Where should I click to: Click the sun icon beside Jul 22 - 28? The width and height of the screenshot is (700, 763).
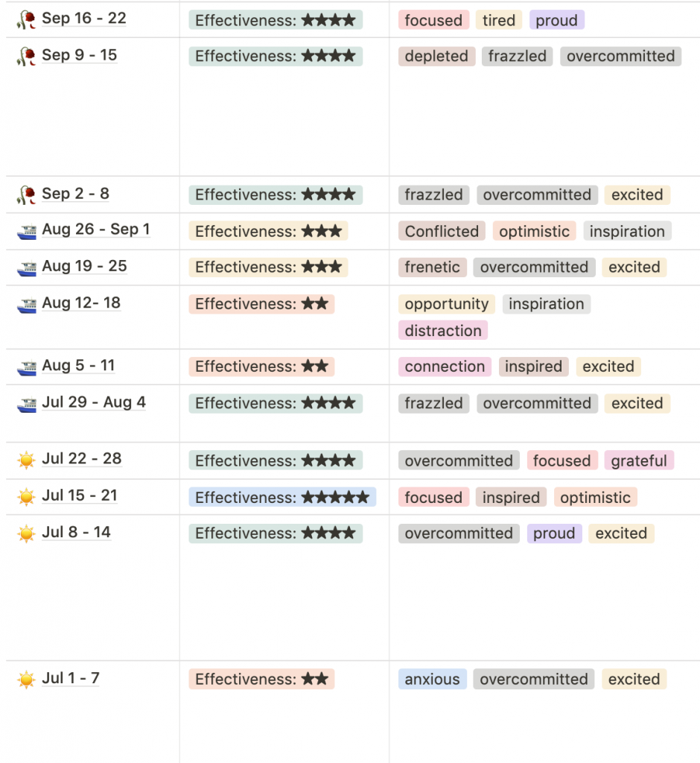[x=26, y=460]
